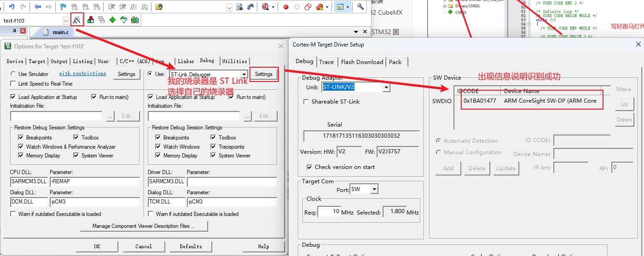Toggle Tracepoints checkbox
Image resolution: width=644 pixels, height=256 pixels.
point(214,146)
